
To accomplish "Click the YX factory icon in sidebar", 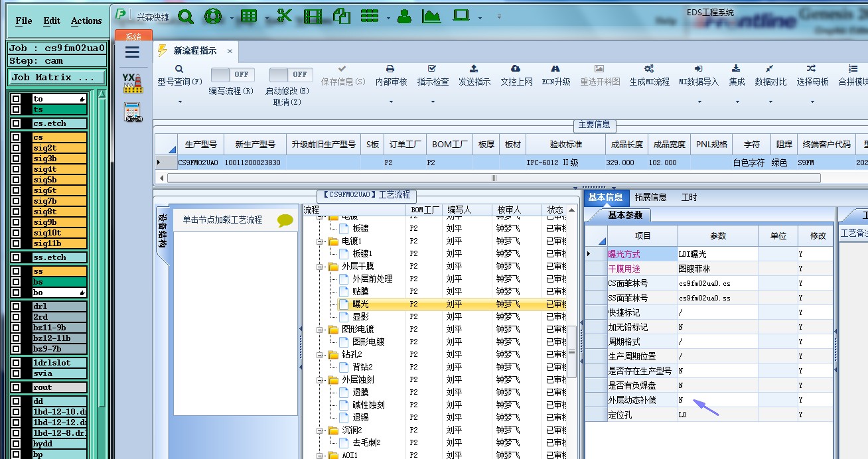I will (x=133, y=84).
